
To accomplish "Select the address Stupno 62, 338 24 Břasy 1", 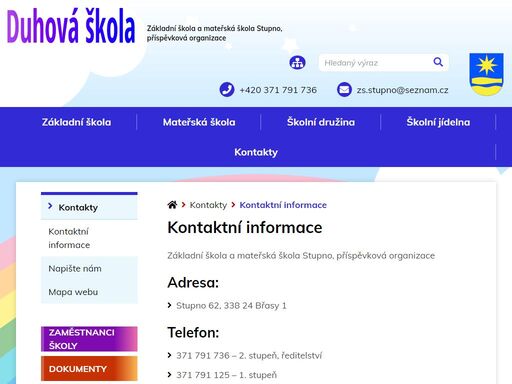I will point(231,306).
